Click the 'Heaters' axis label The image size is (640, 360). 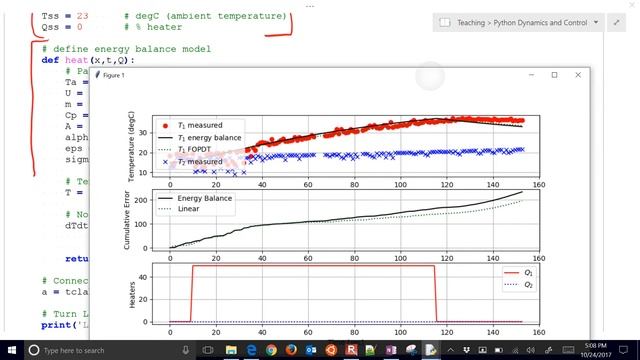pos(132,295)
